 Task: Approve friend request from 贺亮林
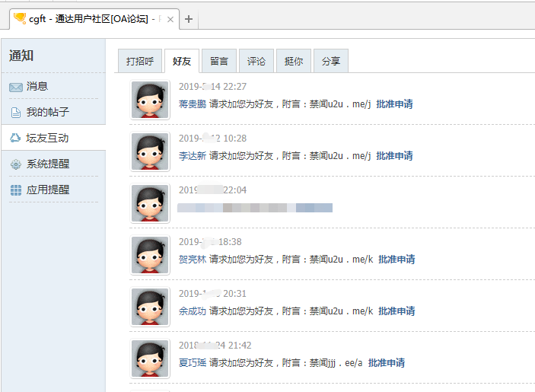point(396,260)
